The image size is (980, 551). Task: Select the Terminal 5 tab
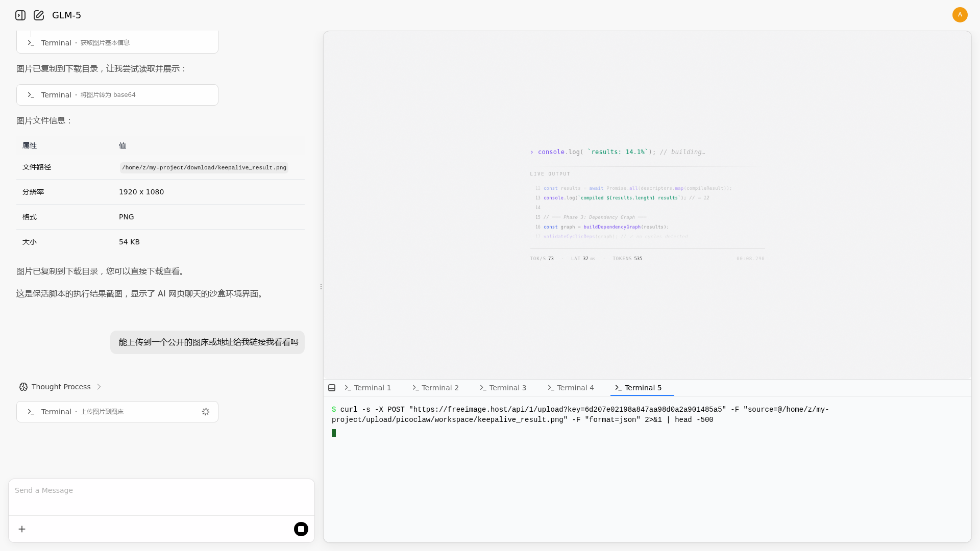642,388
